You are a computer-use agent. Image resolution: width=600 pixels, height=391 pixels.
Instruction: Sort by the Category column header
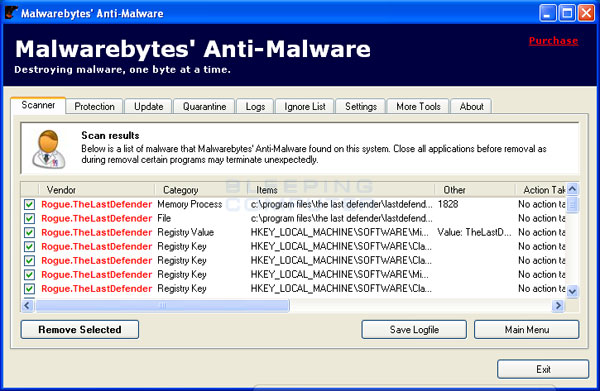click(x=201, y=190)
